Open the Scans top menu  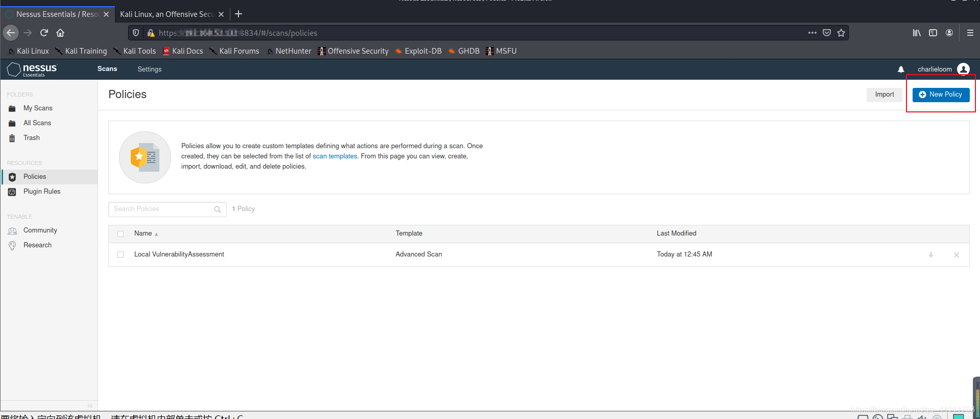point(107,69)
